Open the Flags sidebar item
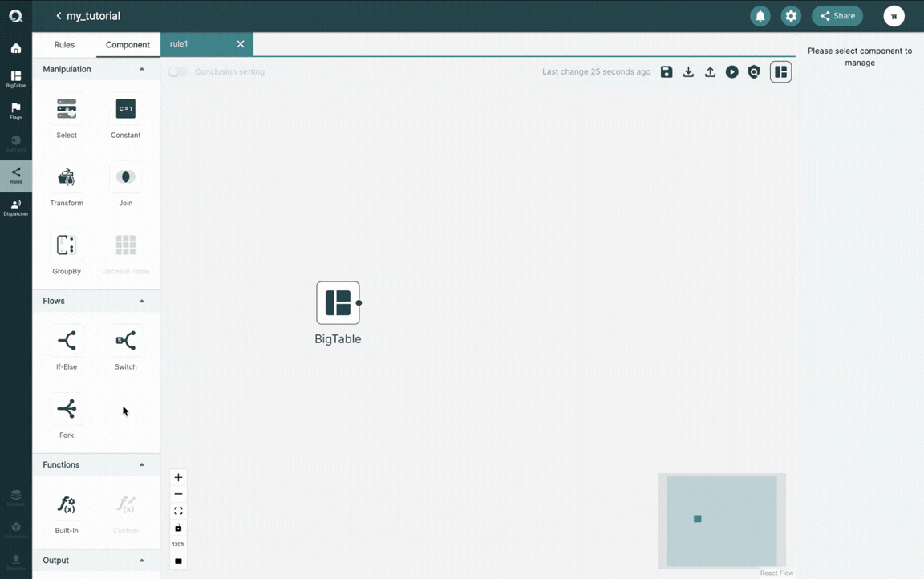 pyautogui.click(x=16, y=111)
